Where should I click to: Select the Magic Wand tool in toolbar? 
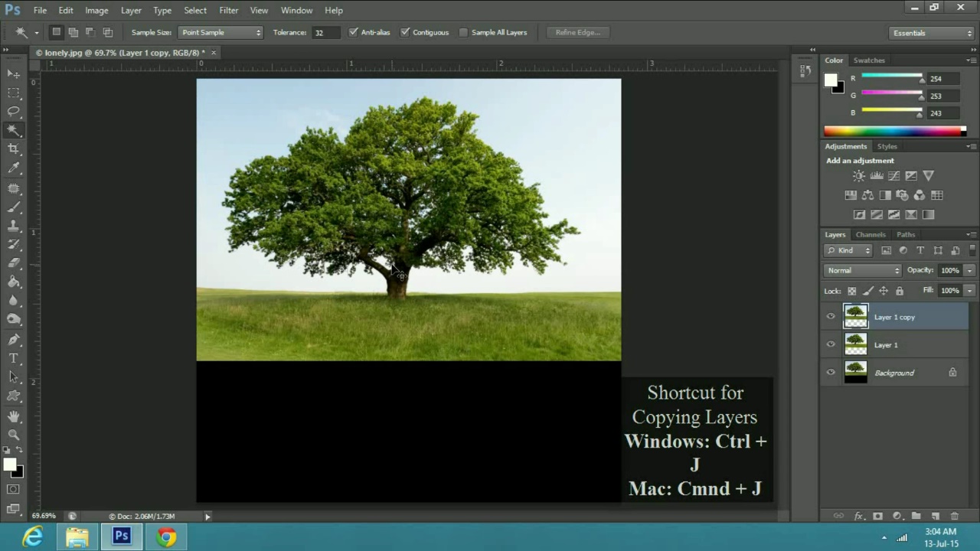point(14,130)
